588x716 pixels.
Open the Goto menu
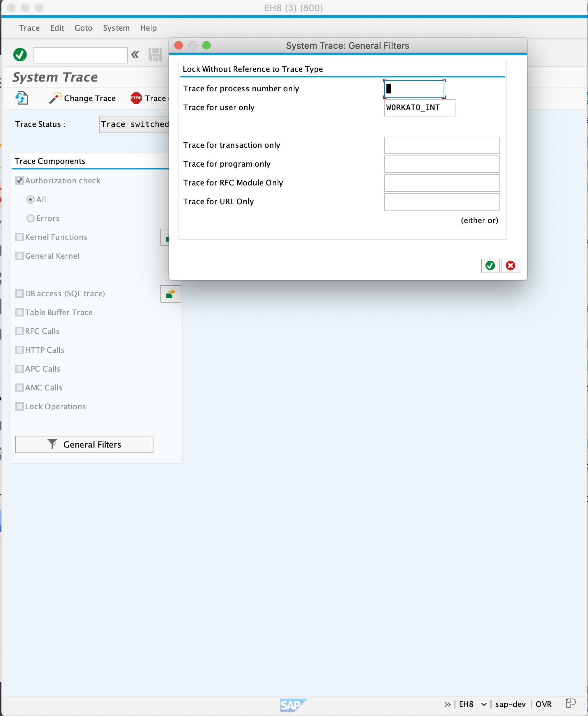pyautogui.click(x=83, y=28)
